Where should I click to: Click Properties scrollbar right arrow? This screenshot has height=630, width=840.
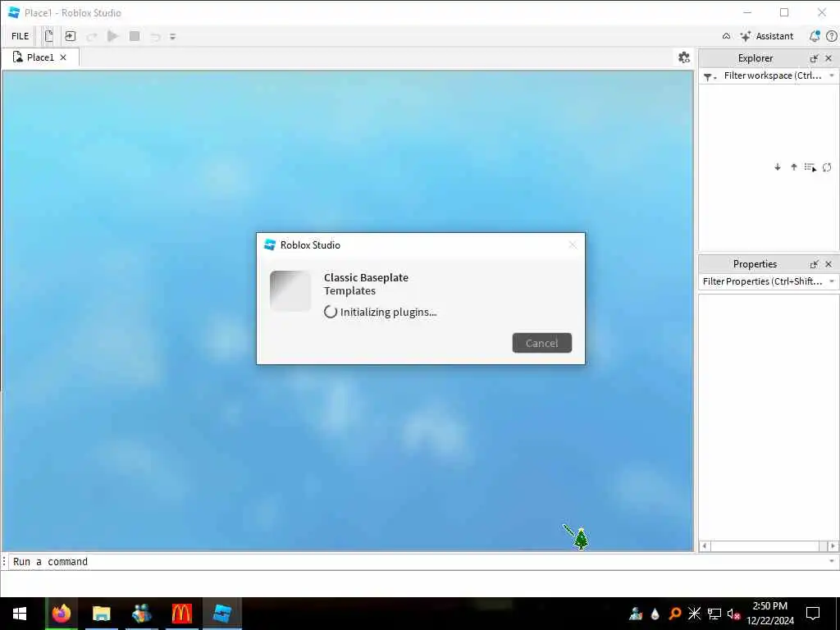click(x=833, y=546)
